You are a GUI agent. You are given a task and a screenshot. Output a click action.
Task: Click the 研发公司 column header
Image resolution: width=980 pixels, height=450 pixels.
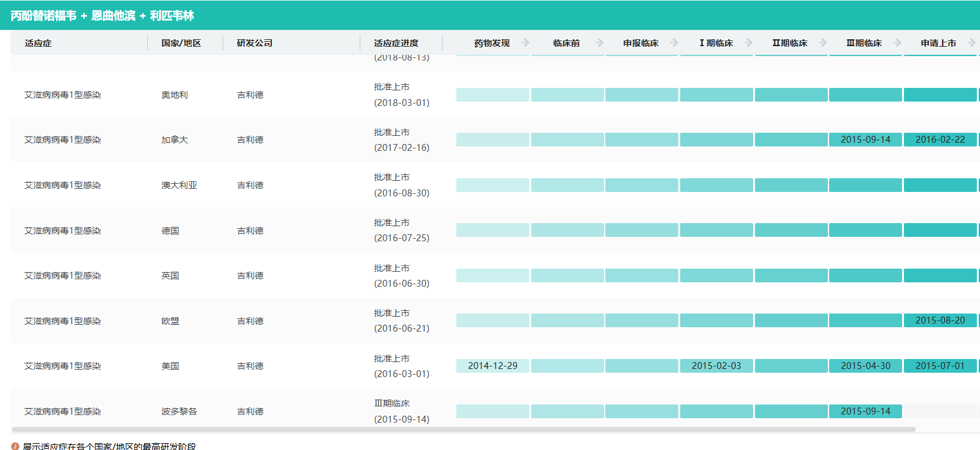coord(254,43)
